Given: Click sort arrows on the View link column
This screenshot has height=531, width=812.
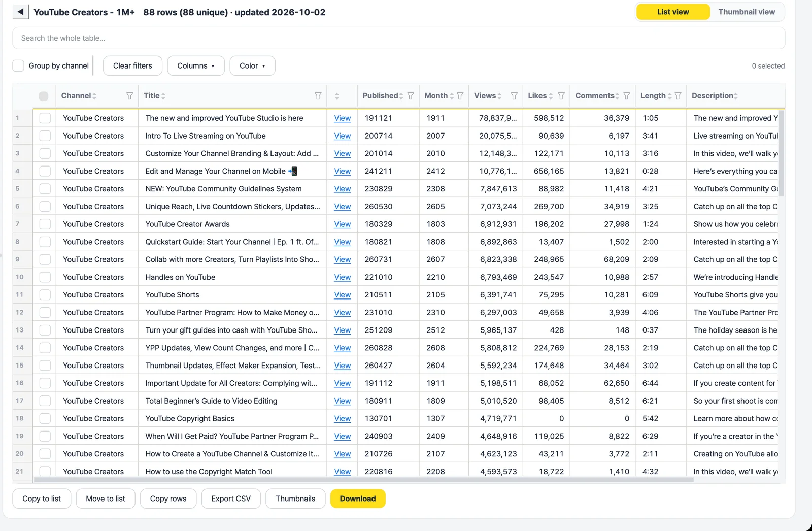Looking at the screenshot, I should (337, 96).
